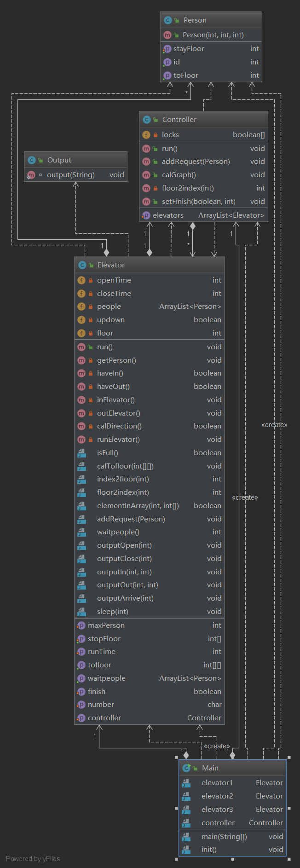
Task: Click the lock icon beside openTime
Action: 91,280
